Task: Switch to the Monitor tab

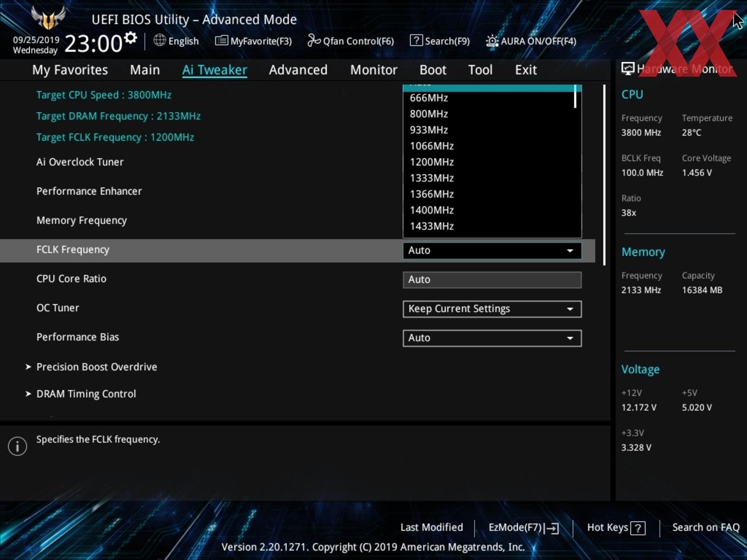Action: [x=374, y=70]
